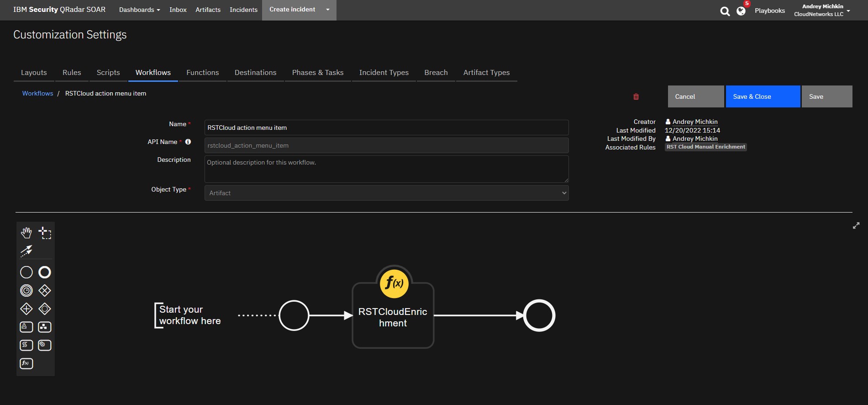Image resolution: width=868 pixels, height=405 pixels.
Task: Select the end event circle on canvas
Action: (539, 315)
